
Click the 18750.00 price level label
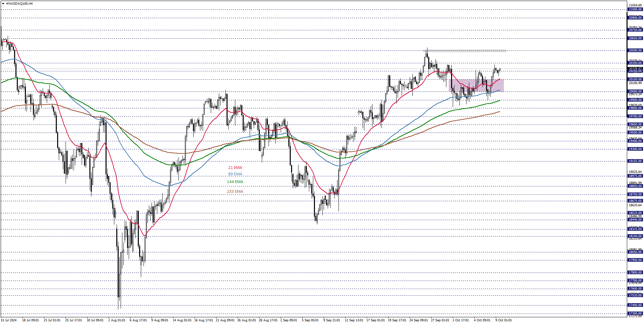tap(635, 194)
